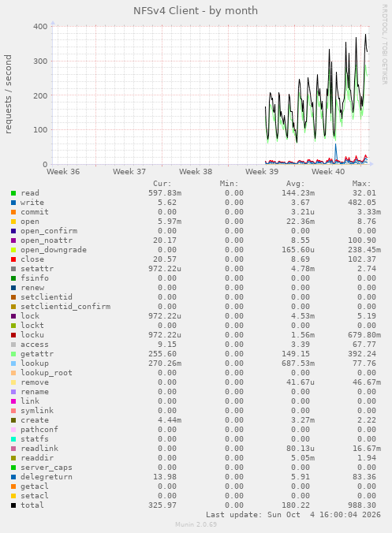Click delegreturn's current value 13.98
The height and width of the screenshot is (533, 392).
click(165, 477)
